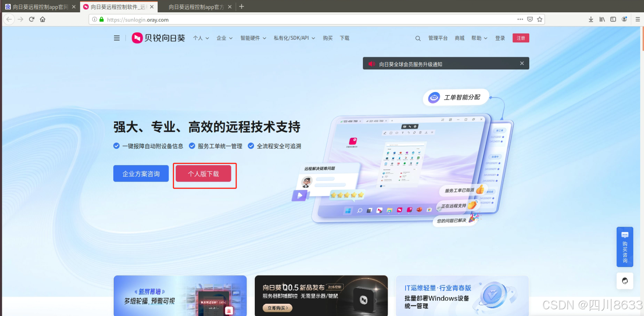Open the 下载 nav item
This screenshot has width=644, height=316.
point(345,38)
